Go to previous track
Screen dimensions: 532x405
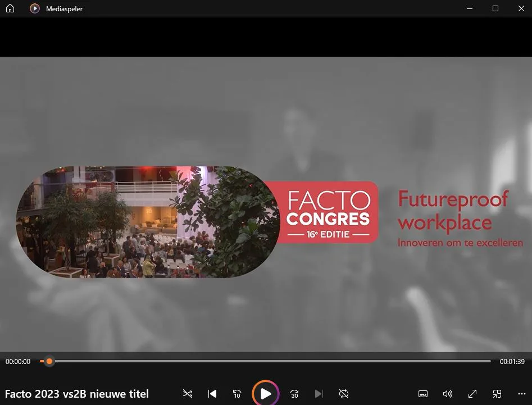pyautogui.click(x=212, y=393)
